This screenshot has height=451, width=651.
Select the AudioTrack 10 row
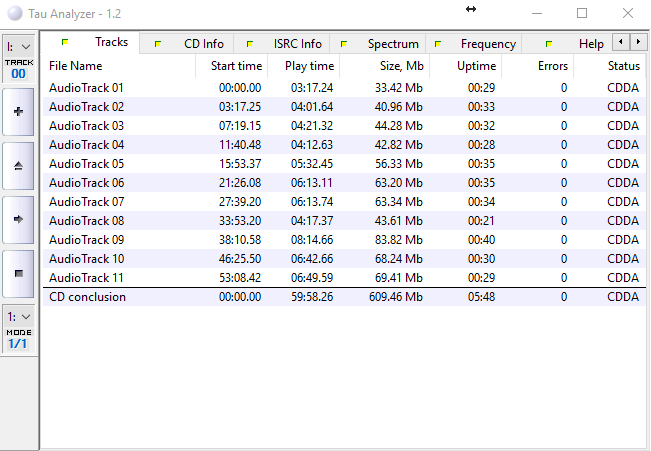[x=344, y=259]
